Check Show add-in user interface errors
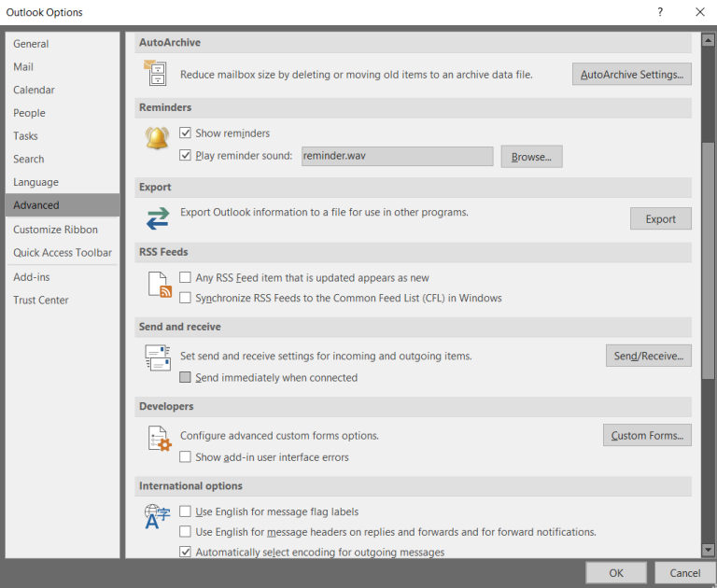 185,456
